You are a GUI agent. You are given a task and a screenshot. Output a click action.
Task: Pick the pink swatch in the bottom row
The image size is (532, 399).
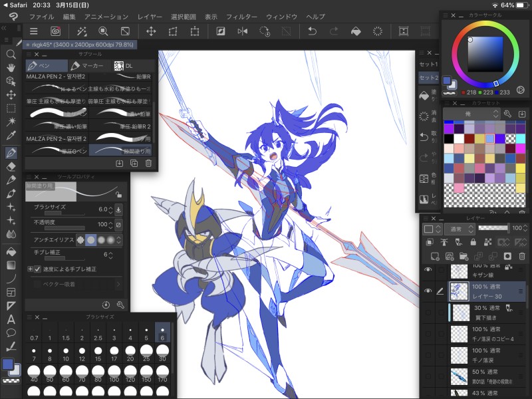(x=459, y=188)
